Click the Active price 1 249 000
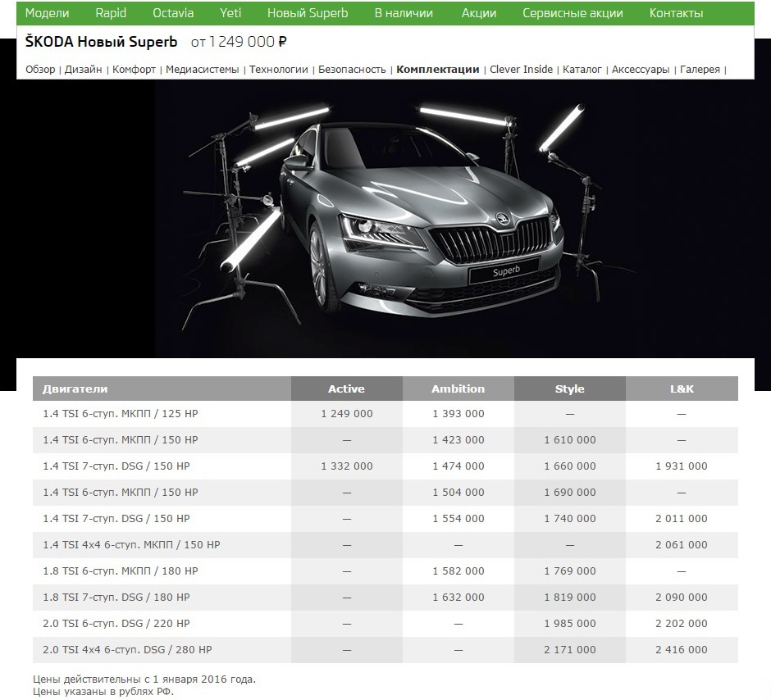This screenshot has width=771, height=700. click(x=347, y=414)
